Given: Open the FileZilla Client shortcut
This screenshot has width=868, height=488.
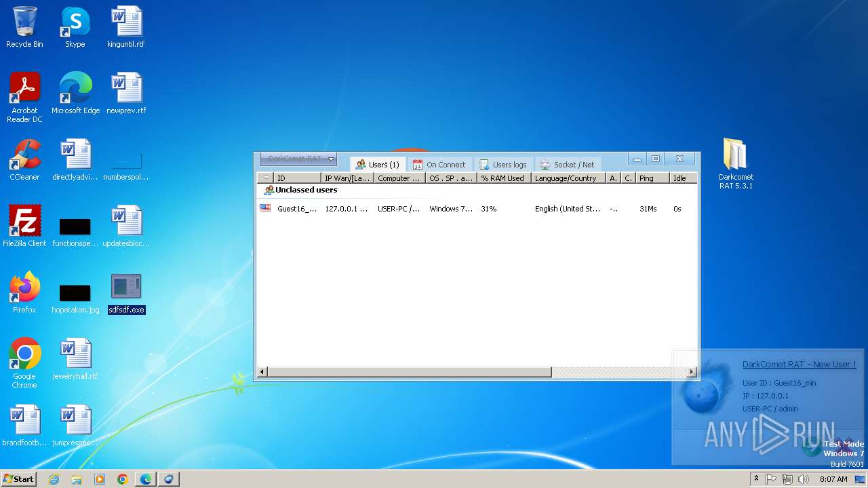Looking at the screenshot, I should point(24,226).
